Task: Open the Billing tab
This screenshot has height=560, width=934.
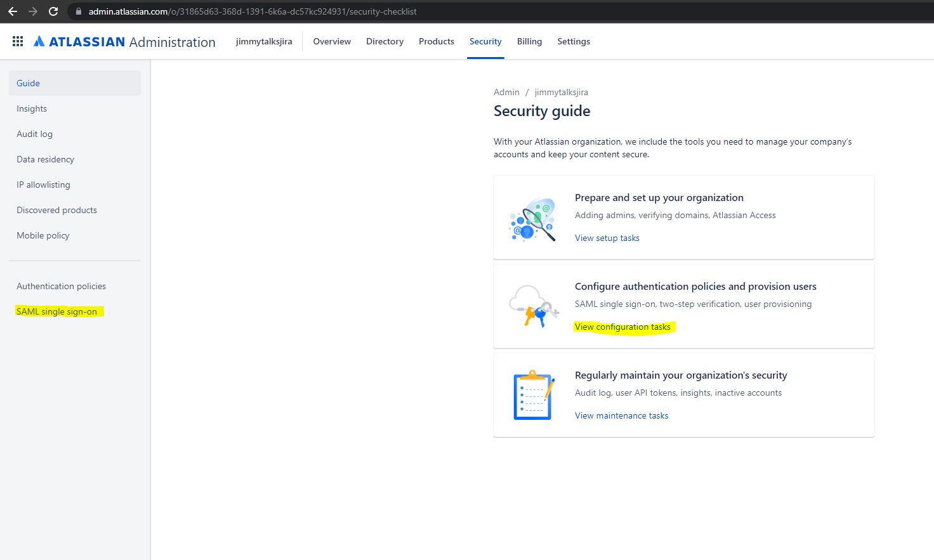Action: [529, 41]
